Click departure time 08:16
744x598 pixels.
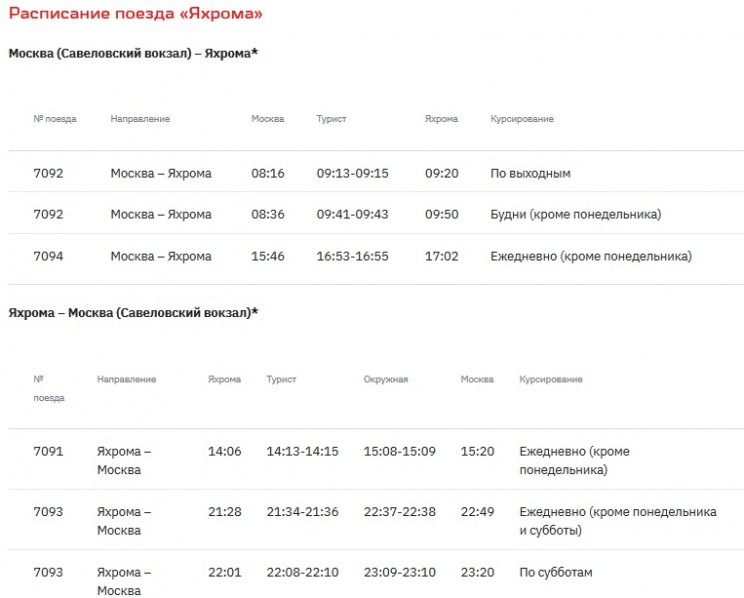pos(268,173)
